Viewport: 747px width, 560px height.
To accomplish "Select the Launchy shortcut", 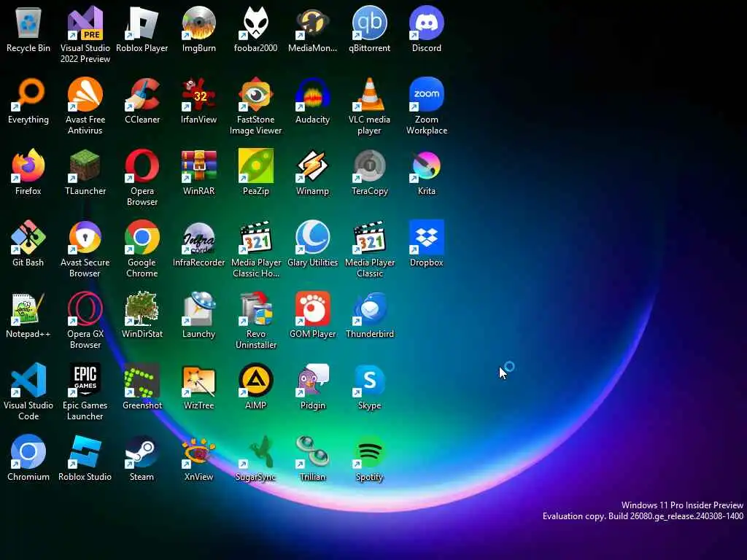I will pyautogui.click(x=198, y=308).
